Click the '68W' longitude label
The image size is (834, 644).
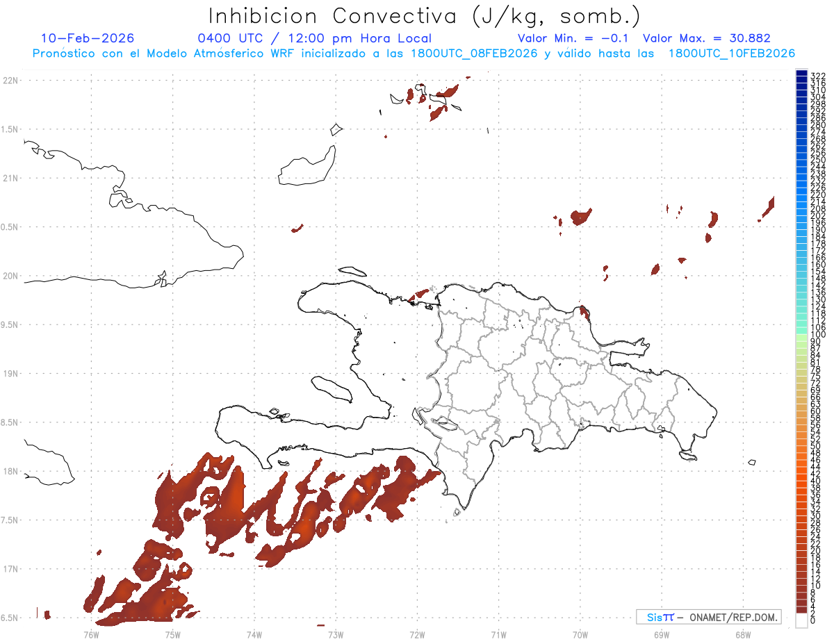tap(743, 634)
